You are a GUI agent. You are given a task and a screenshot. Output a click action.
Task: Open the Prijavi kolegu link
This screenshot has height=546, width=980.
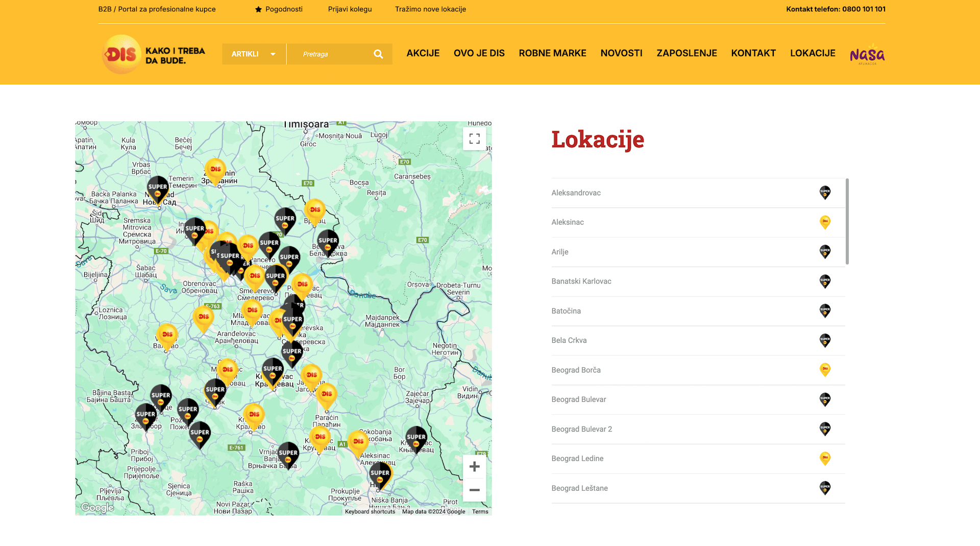tap(350, 9)
